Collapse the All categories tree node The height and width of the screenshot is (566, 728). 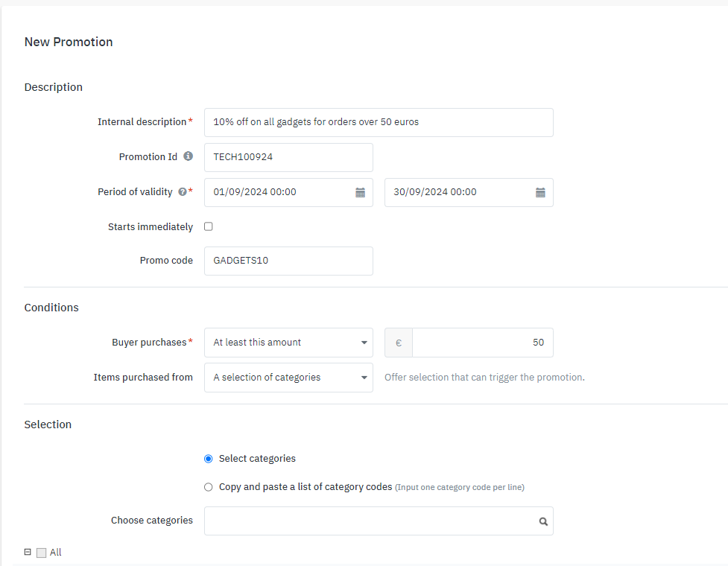(x=28, y=553)
